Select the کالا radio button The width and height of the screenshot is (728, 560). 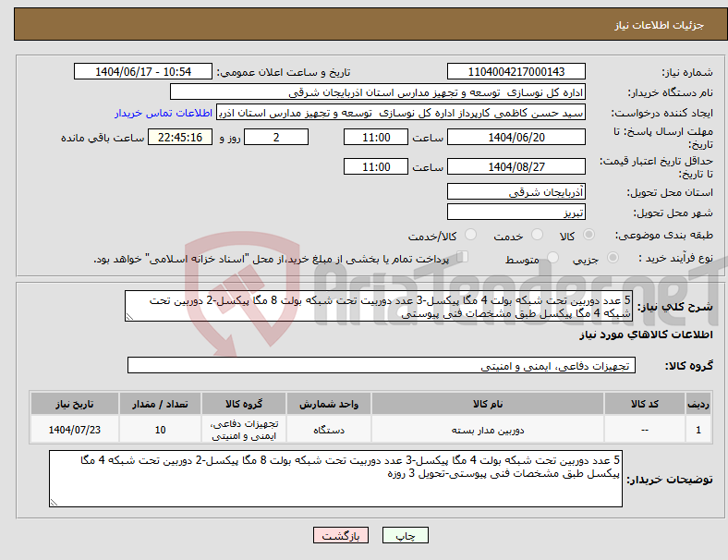point(588,235)
